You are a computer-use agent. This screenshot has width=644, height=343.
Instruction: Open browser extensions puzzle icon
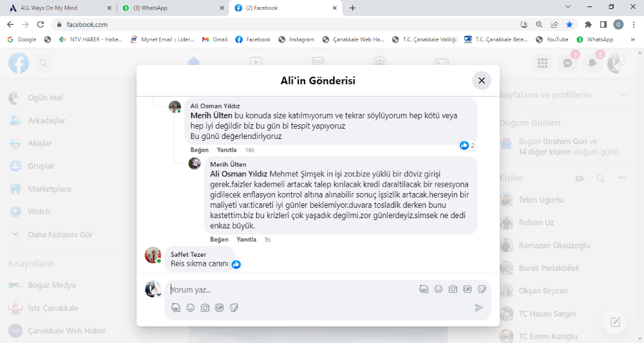[x=588, y=24]
